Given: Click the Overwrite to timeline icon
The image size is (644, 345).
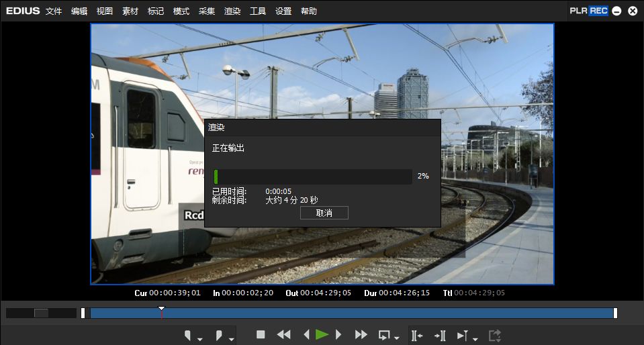Looking at the screenshot, I should click(440, 335).
